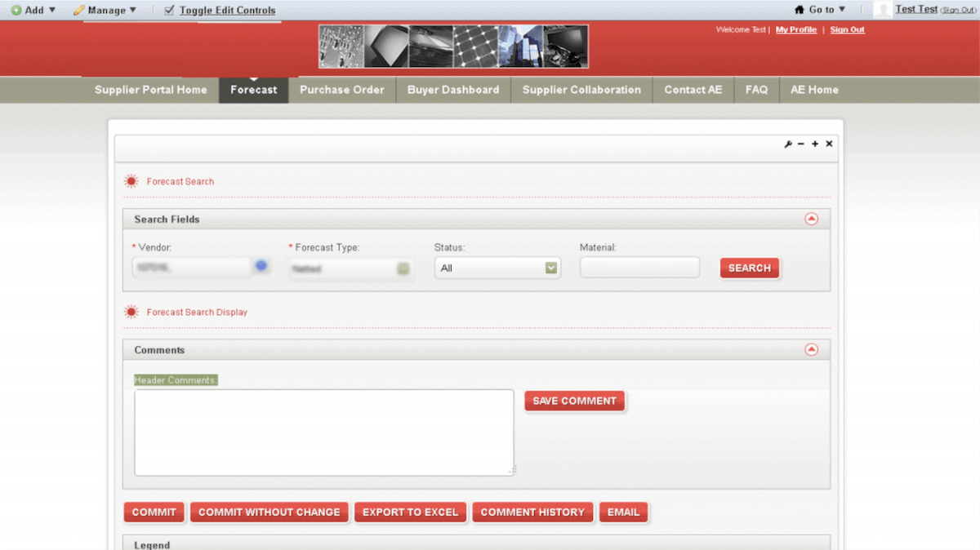The width and height of the screenshot is (980, 550).
Task: Go to the Supplier Collaboration tab
Action: tap(581, 90)
